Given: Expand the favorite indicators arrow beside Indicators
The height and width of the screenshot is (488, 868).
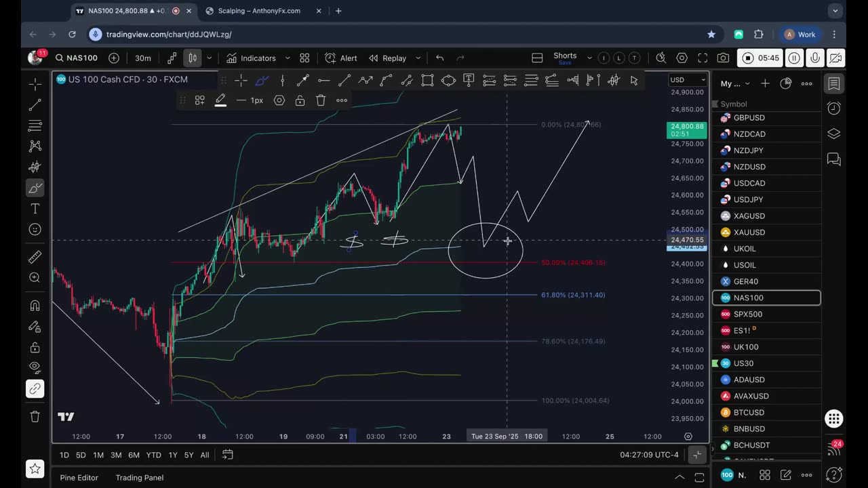Looking at the screenshot, I should (x=288, y=58).
